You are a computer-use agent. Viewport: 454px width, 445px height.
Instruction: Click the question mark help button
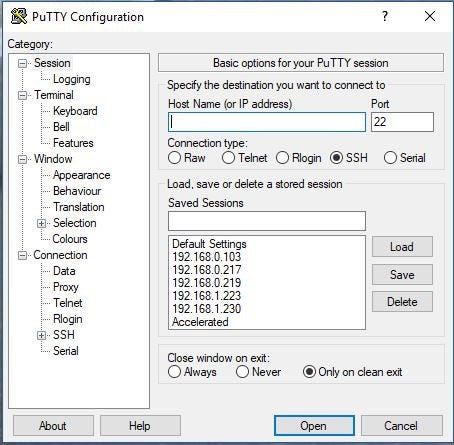point(385,16)
